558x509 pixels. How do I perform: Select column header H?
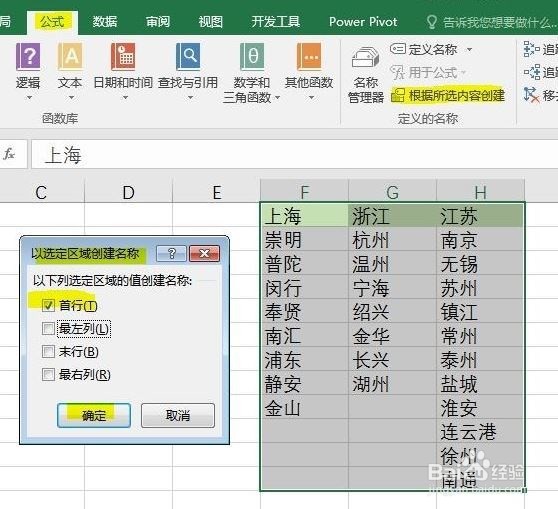(480, 192)
